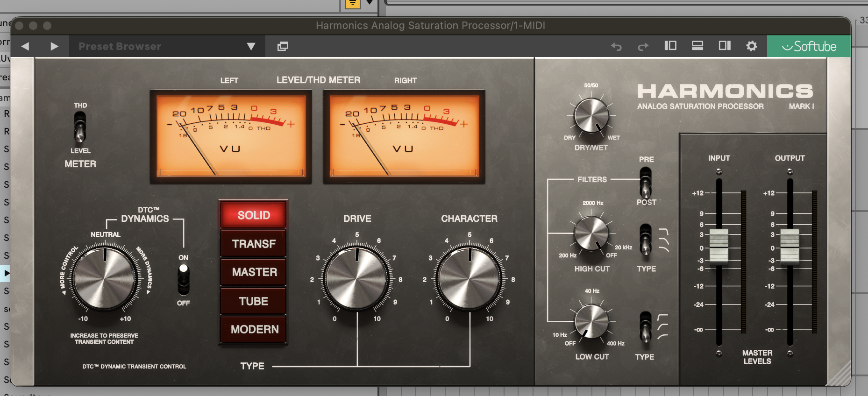Go to next preset with right arrow
This screenshot has height=396, width=868.
point(54,46)
